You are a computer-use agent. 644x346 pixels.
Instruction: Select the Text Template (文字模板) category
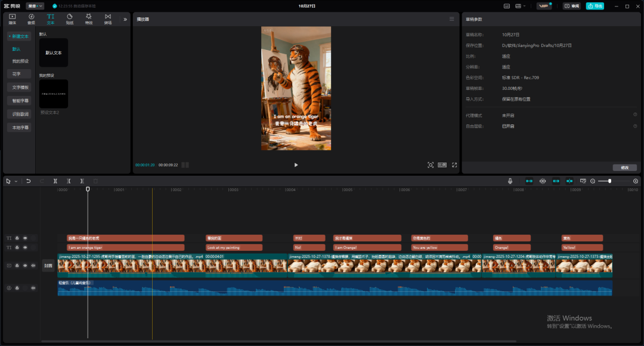click(20, 87)
